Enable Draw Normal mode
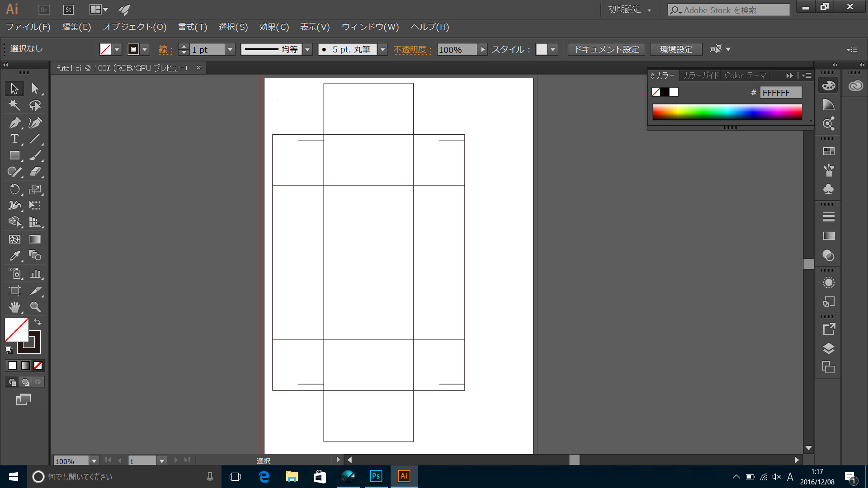The width and height of the screenshot is (868, 488). 12,382
